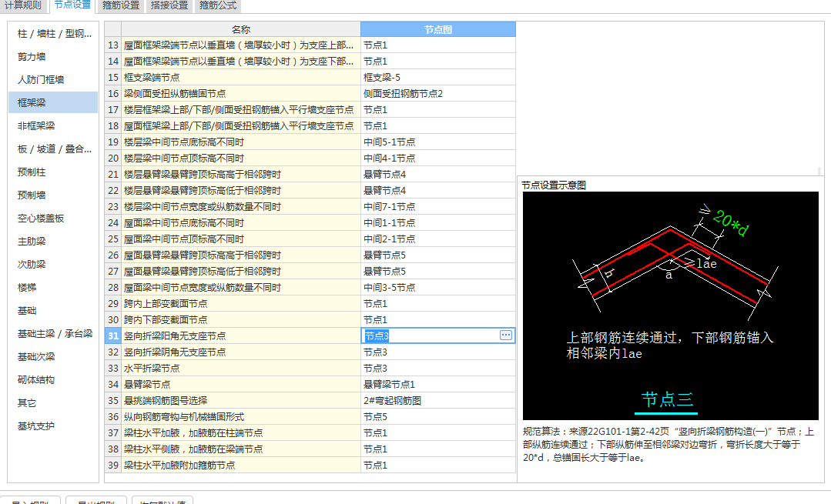Select 板 / 坡道 / 叠合 in the sidebar
The image size is (831, 504).
click(x=53, y=149)
